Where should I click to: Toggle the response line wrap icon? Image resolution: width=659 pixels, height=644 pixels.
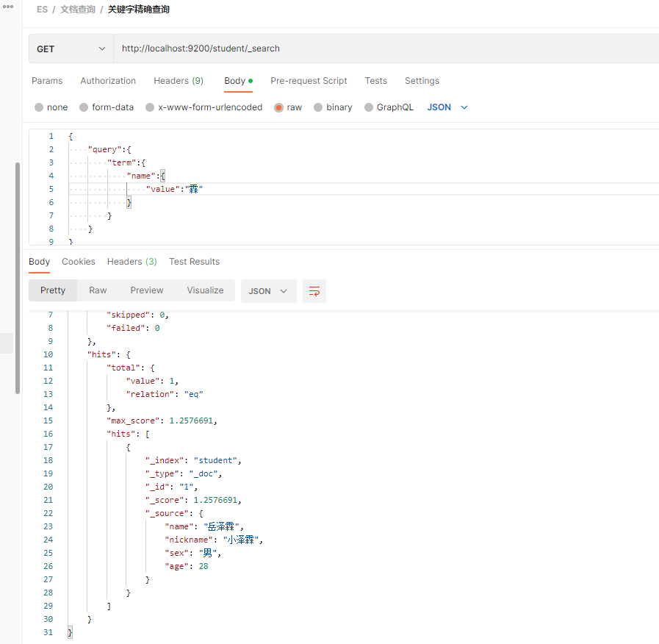point(314,291)
